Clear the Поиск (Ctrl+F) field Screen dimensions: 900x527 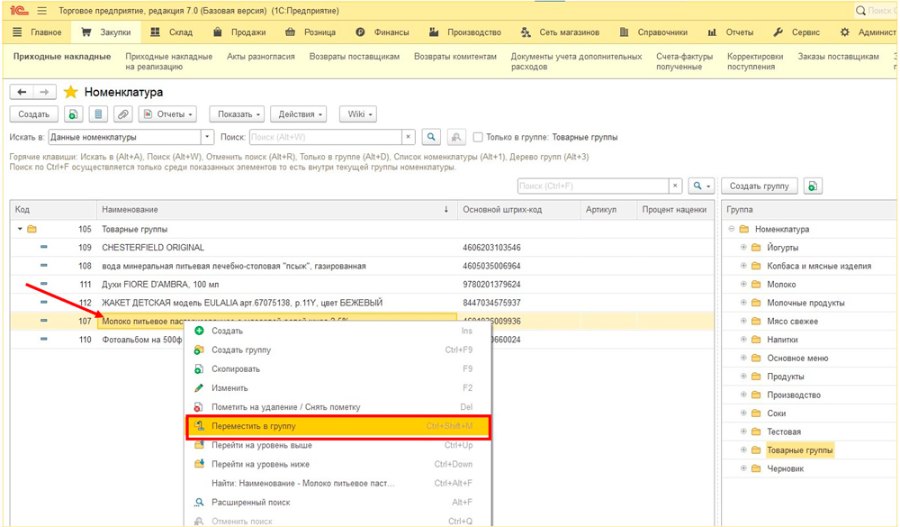click(x=675, y=186)
